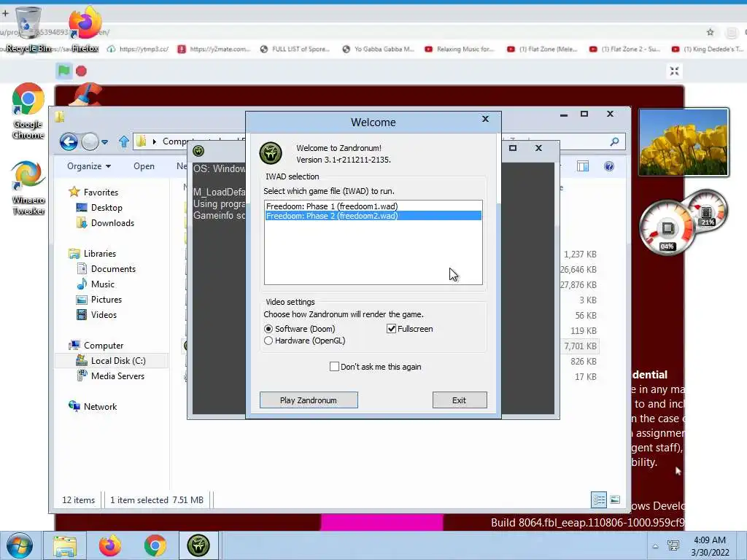The image size is (747, 560).
Task: Toggle the Fullscreen checkbox
Action: pos(410,329)
